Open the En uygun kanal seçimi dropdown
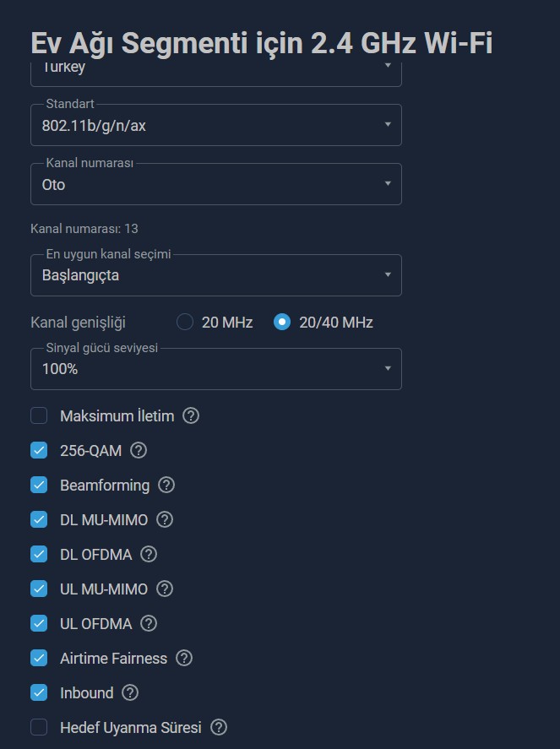The height and width of the screenshot is (749, 560). (216, 275)
